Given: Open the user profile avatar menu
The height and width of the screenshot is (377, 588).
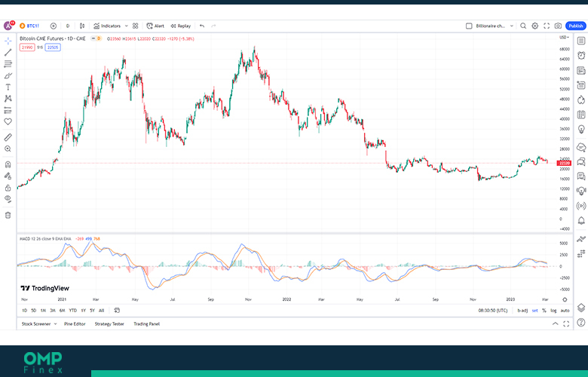Looking at the screenshot, I should coord(8,26).
